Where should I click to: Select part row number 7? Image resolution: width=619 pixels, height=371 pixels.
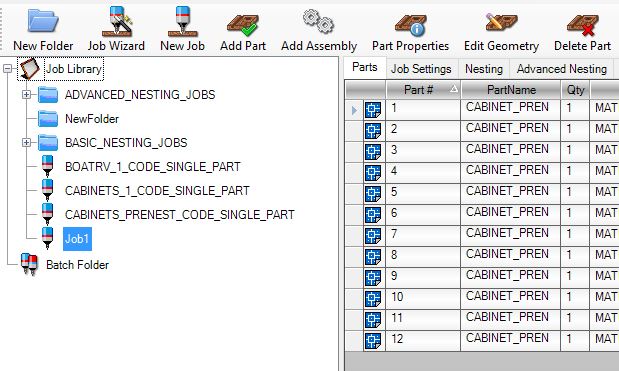(482, 234)
